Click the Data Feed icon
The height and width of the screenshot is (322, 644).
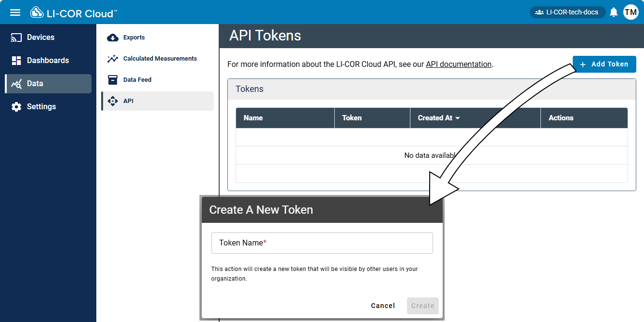(112, 79)
